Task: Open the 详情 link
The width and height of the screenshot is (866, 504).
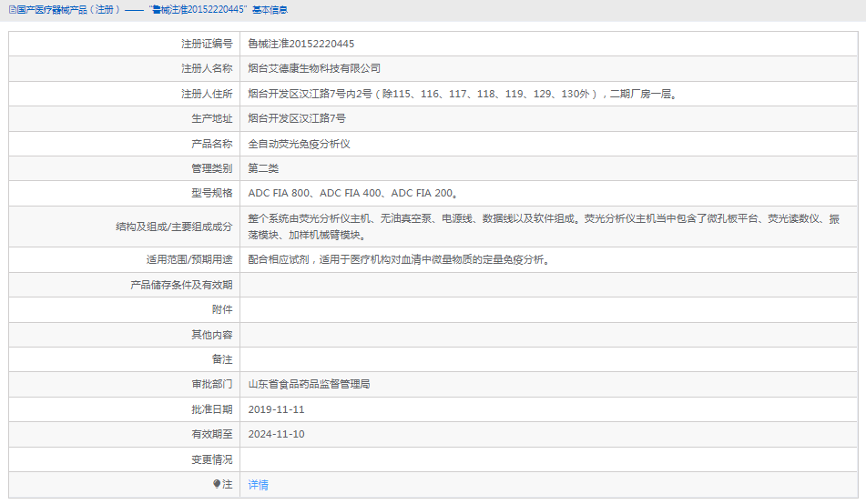Action: [258, 485]
